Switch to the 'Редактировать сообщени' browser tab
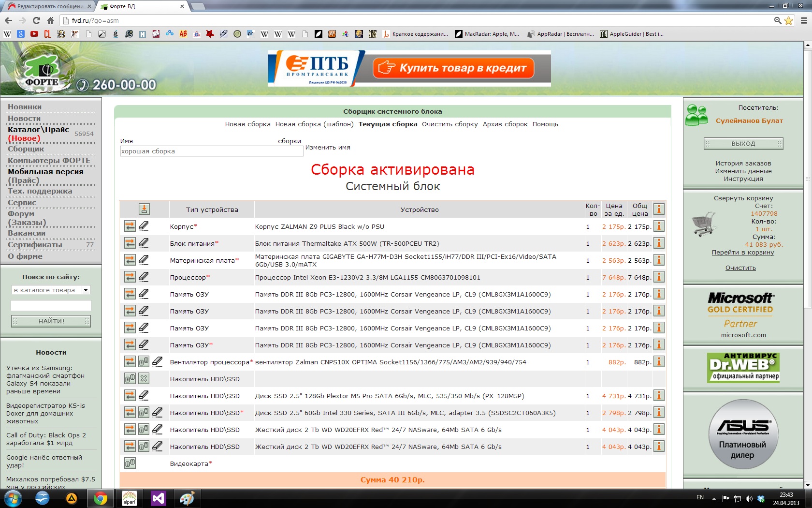Image resolution: width=812 pixels, height=508 pixels. (x=50, y=6)
